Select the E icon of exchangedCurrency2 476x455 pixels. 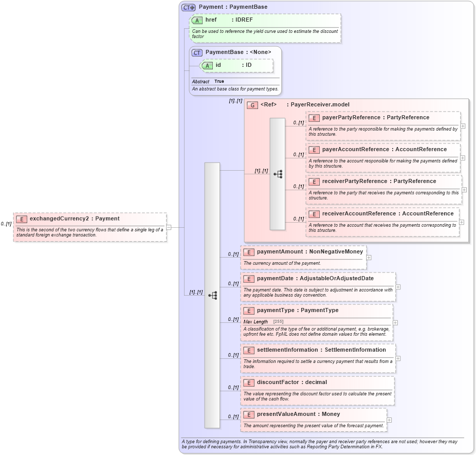click(x=22, y=219)
